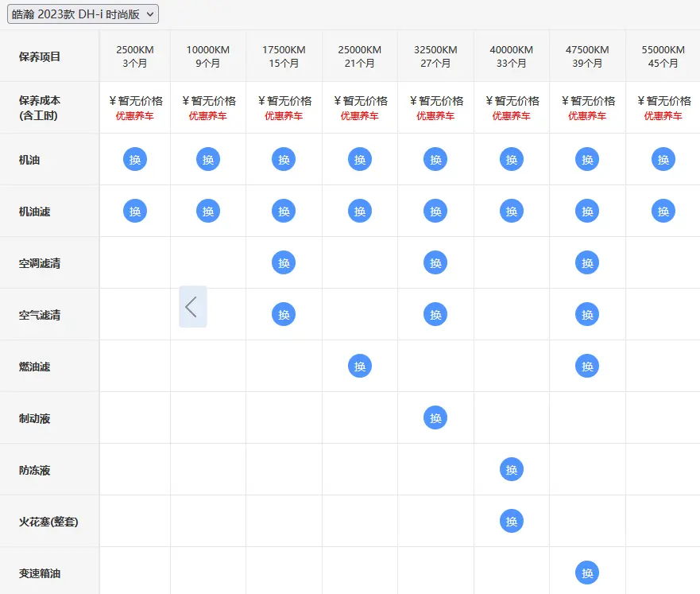Click the 换 icon for 机油滤 at 10000KM
The height and width of the screenshot is (594, 700).
tap(208, 212)
